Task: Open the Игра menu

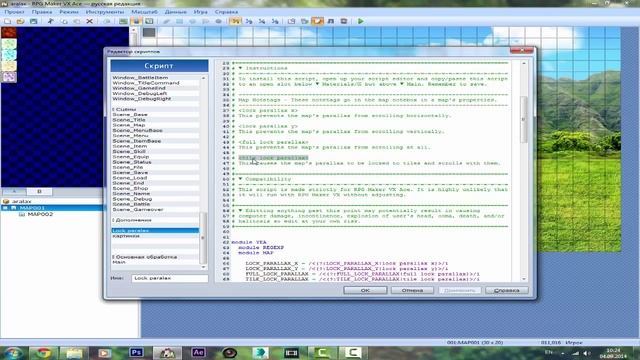Action: (x=200, y=12)
